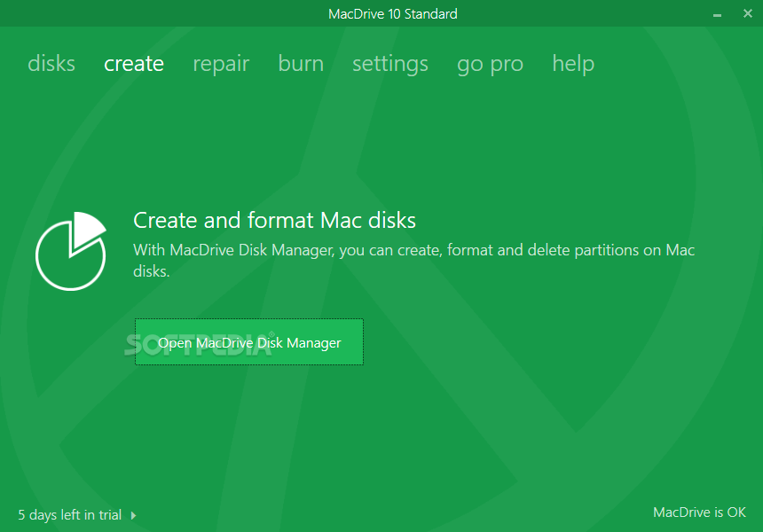Expand the trial info arrow

click(x=133, y=515)
